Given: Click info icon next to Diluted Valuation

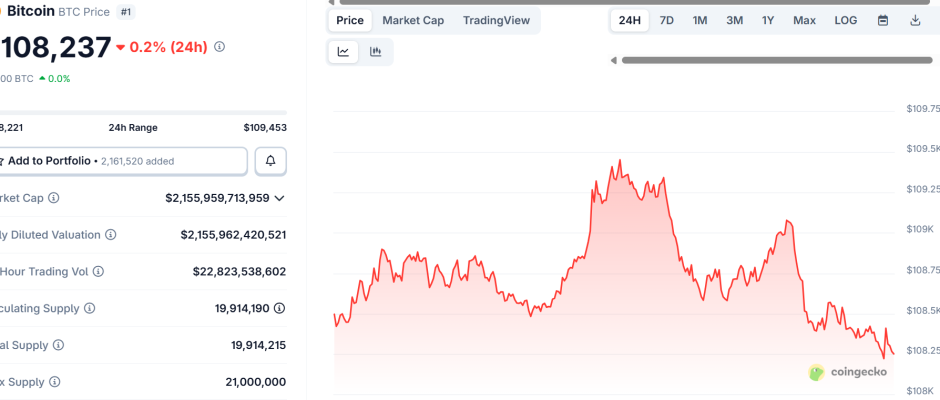Looking at the screenshot, I should click(110, 235).
